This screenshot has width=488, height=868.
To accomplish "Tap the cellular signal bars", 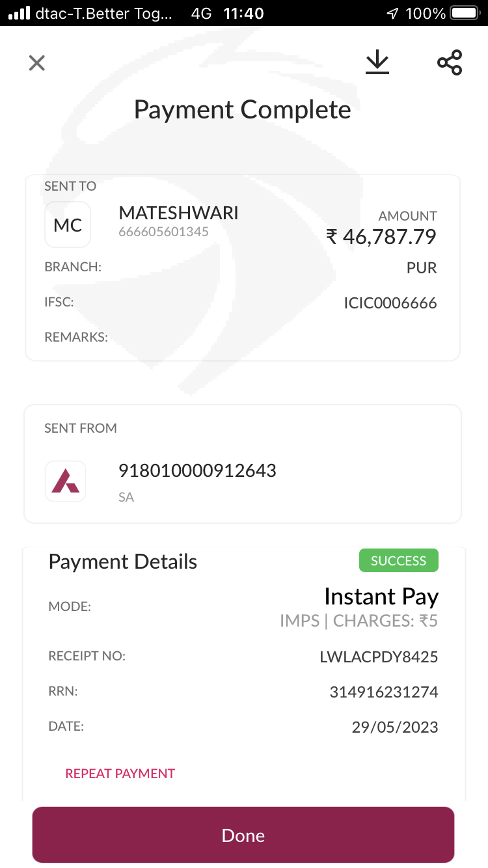I will tap(20, 13).
